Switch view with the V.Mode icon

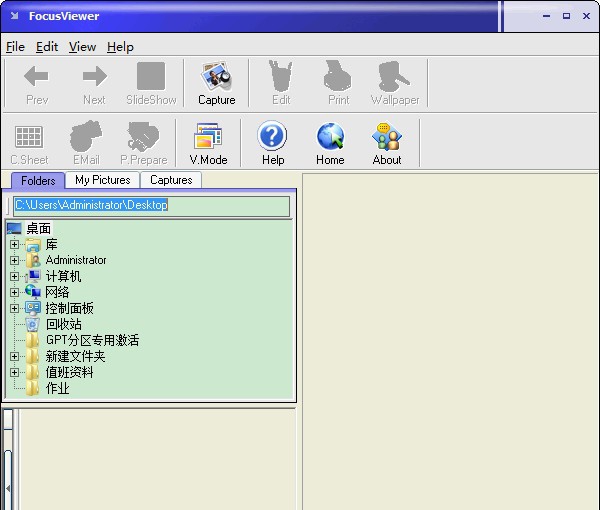[208, 135]
